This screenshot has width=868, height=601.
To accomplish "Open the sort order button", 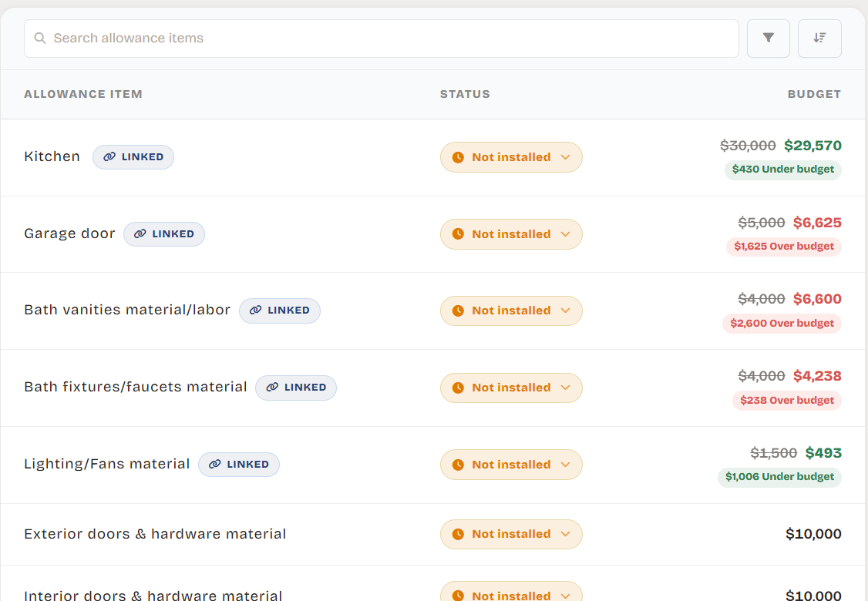I will pos(820,39).
